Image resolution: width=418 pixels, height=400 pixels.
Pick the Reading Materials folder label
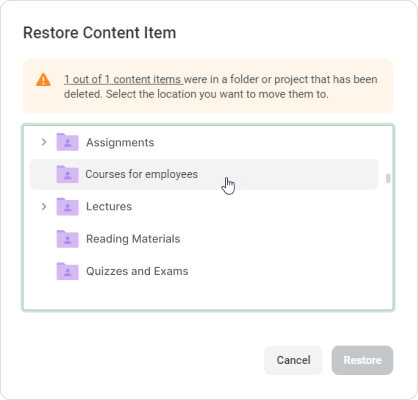(x=133, y=239)
